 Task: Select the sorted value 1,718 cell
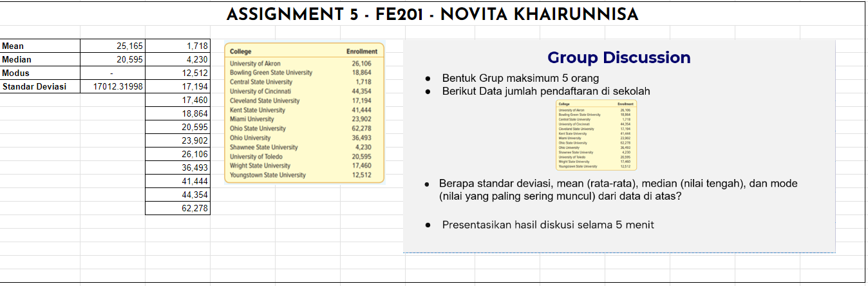(x=178, y=46)
